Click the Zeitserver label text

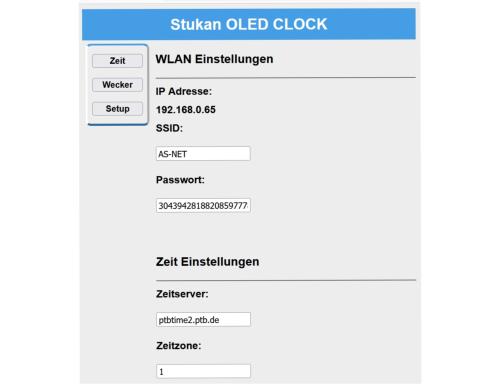[x=182, y=294]
